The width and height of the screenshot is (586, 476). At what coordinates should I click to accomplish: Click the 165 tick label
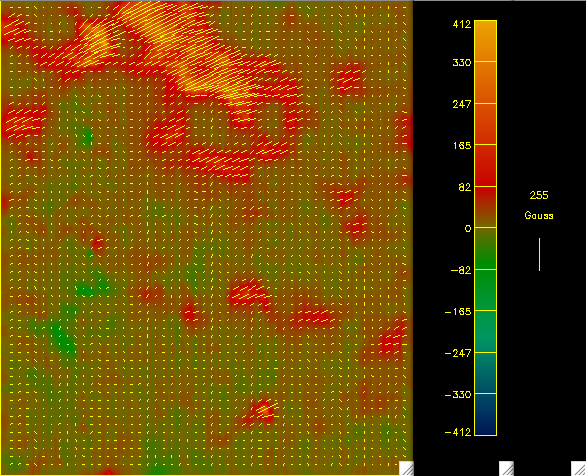462,145
